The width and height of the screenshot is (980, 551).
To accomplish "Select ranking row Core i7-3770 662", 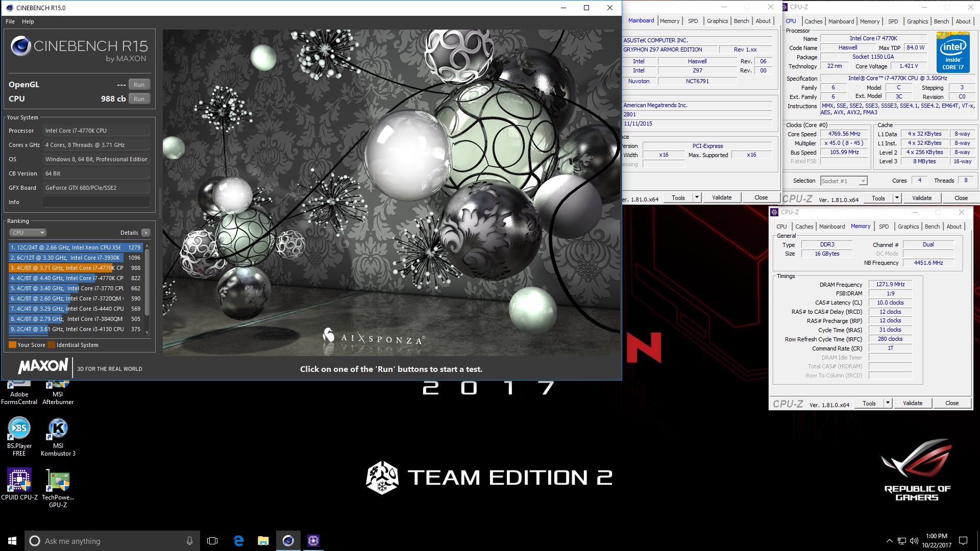I will (x=75, y=288).
